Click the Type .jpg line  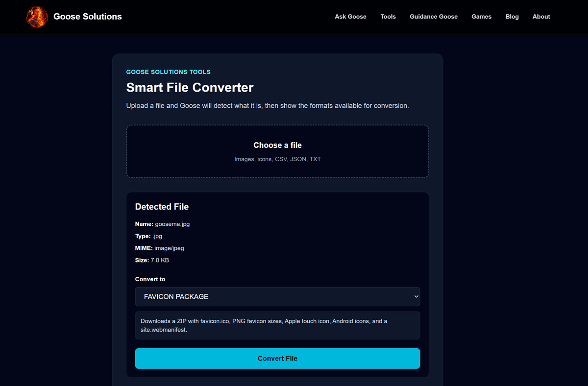click(148, 236)
